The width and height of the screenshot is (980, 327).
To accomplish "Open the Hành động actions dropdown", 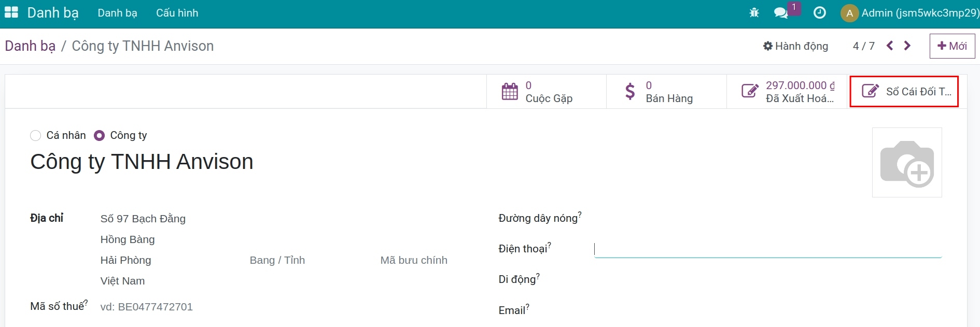I will (795, 46).
